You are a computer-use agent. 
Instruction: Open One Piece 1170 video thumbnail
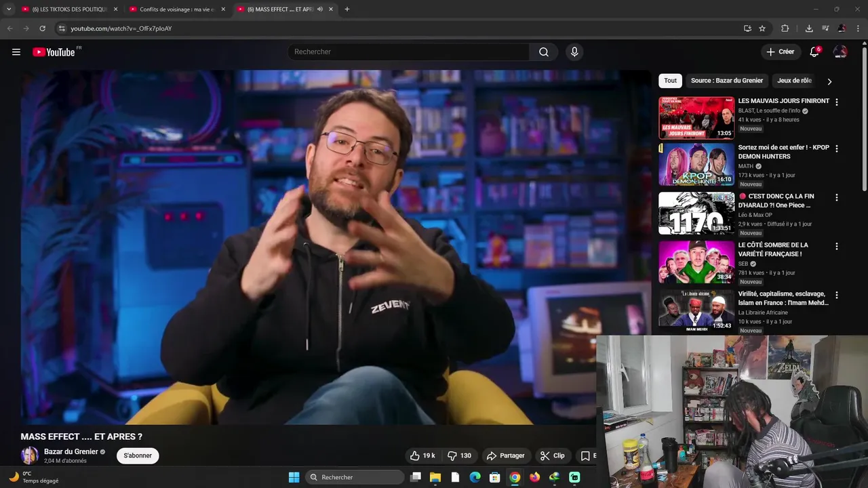[x=696, y=213]
